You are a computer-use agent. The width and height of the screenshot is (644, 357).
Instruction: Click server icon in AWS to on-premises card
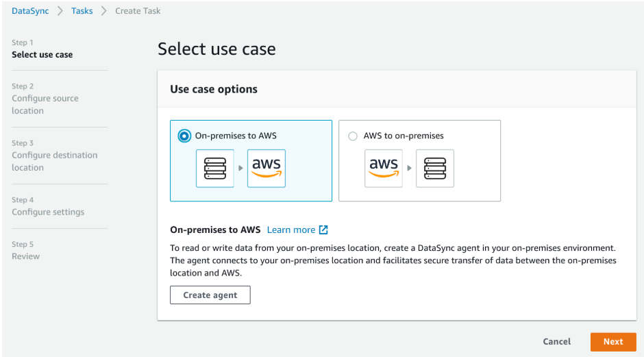[x=435, y=169]
